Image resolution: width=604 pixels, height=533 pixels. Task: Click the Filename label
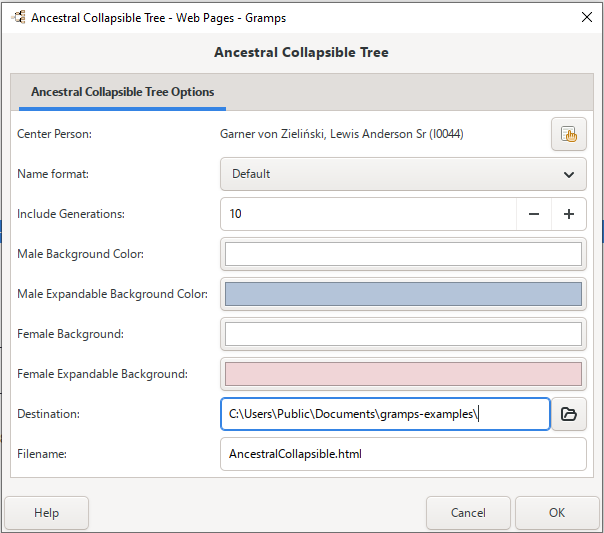pos(42,454)
